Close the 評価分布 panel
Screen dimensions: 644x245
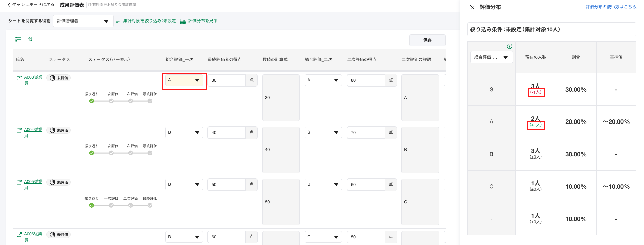(472, 7)
